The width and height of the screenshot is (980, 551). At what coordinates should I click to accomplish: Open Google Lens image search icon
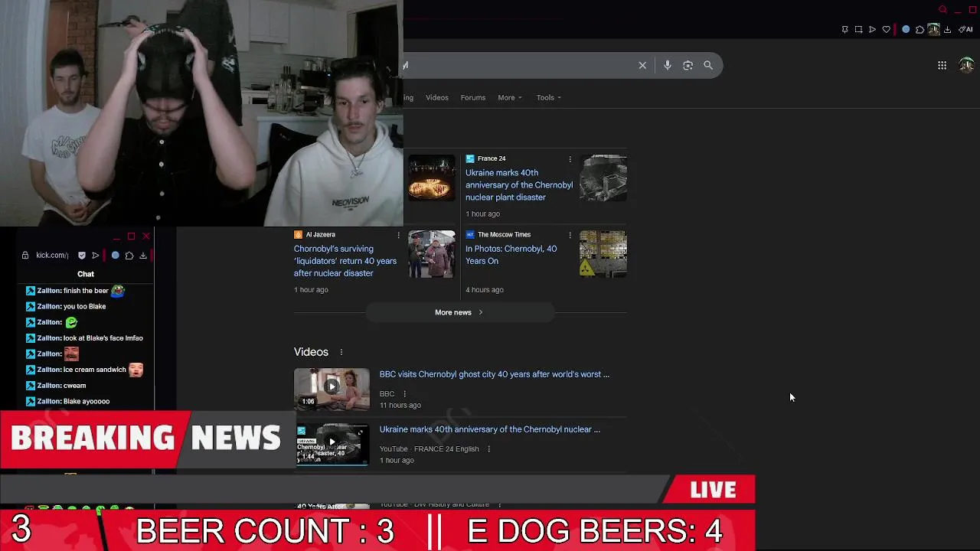688,65
